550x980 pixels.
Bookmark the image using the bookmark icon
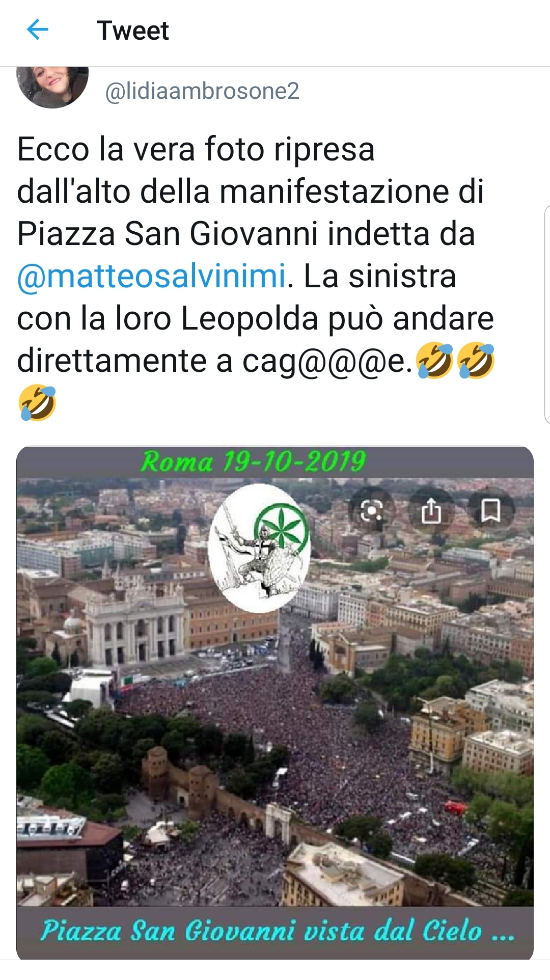point(490,510)
